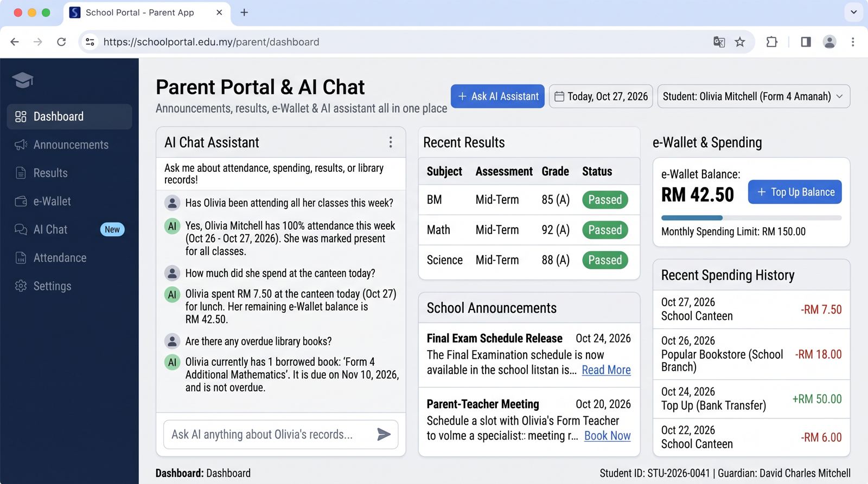This screenshot has width=868, height=484.
Task: Open Results in sidebar
Action: pos(69,173)
